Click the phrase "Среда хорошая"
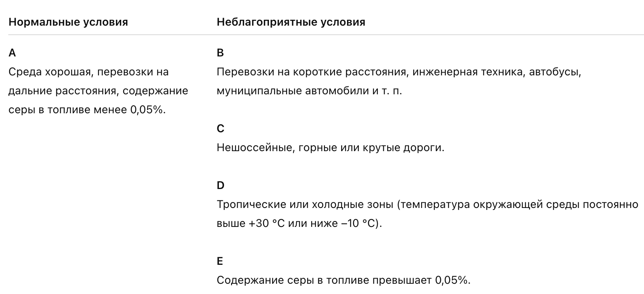Viewport: 644px width, 294px height. pyautogui.click(x=50, y=72)
